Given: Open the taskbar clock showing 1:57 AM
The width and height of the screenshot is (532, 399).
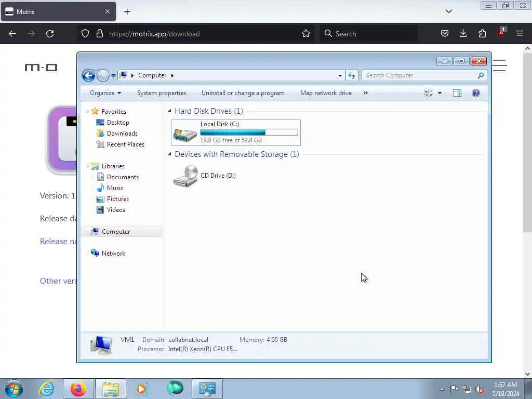Looking at the screenshot, I should coord(506,389).
